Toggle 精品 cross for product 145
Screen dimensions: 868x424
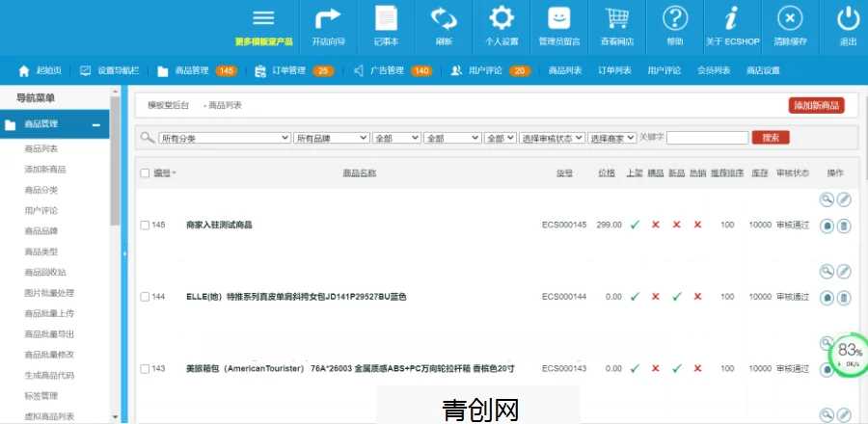click(656, 225)
